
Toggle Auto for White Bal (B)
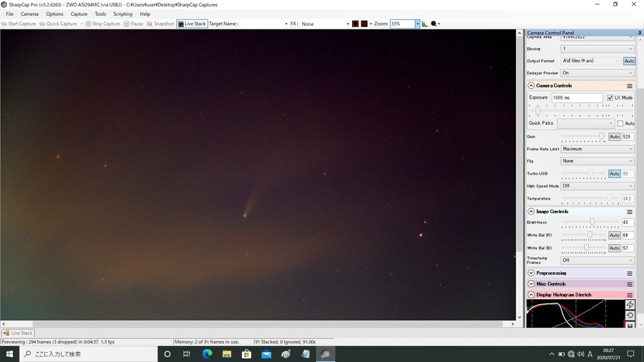pyautogui.click(x=615, y=248)
